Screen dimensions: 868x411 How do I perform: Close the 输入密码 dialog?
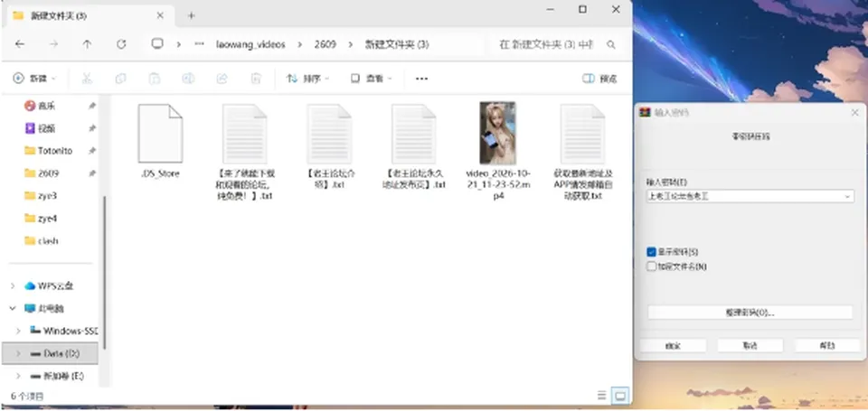[854, 112]
